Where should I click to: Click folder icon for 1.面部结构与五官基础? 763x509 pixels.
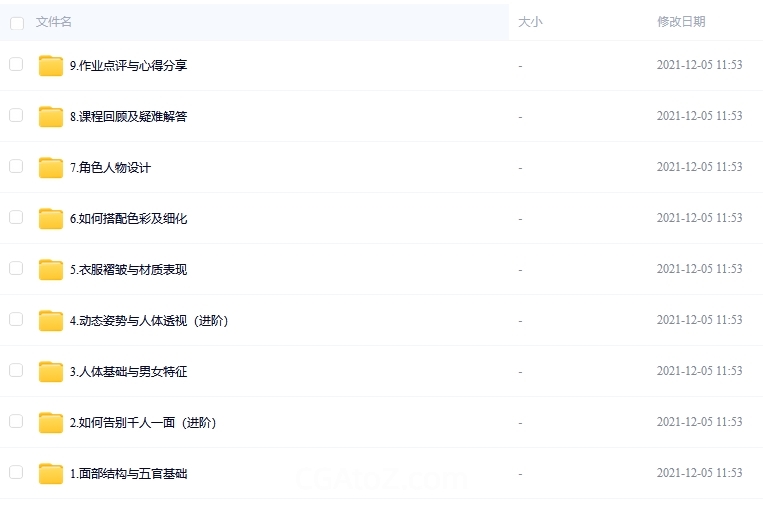point(51,474)
